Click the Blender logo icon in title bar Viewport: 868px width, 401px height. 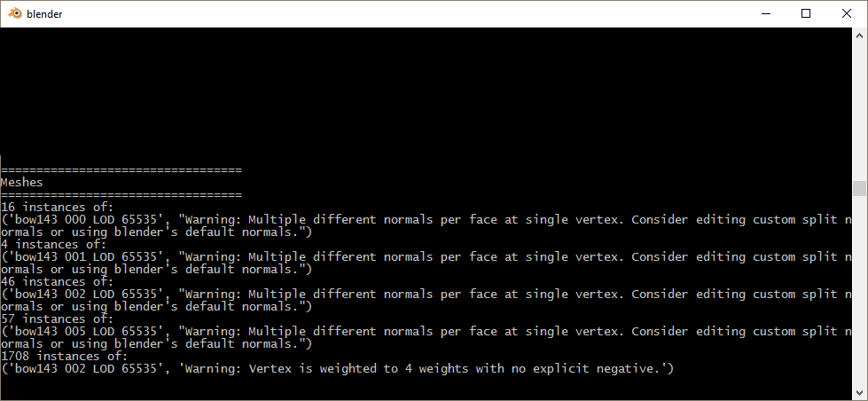click(15, 13)
